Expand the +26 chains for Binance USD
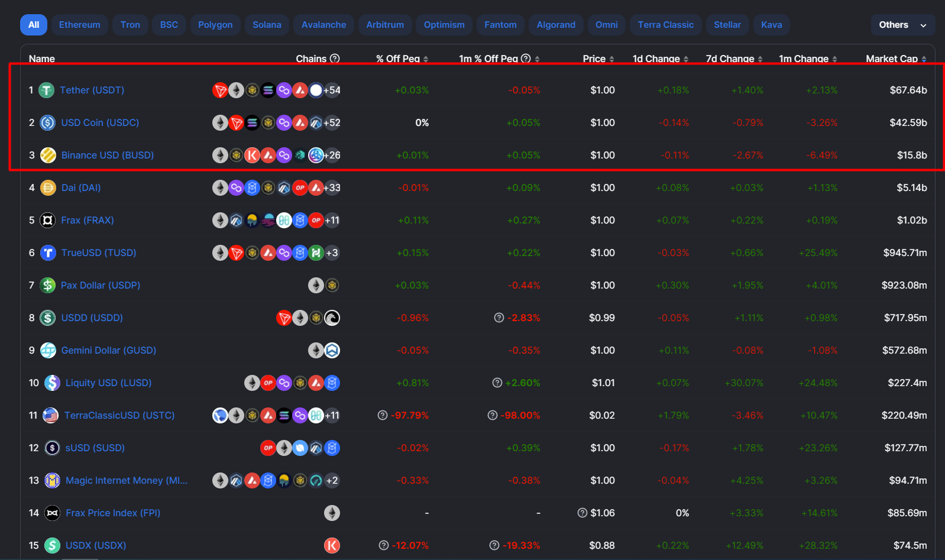Image resolution: width=945 pixels, height=560 pixels. (332, 156)
